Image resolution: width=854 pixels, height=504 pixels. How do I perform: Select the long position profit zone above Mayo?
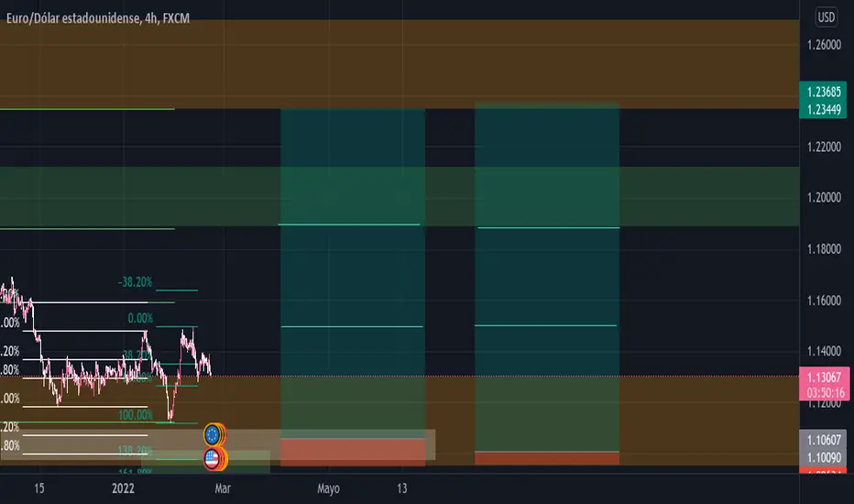[353, 273]
